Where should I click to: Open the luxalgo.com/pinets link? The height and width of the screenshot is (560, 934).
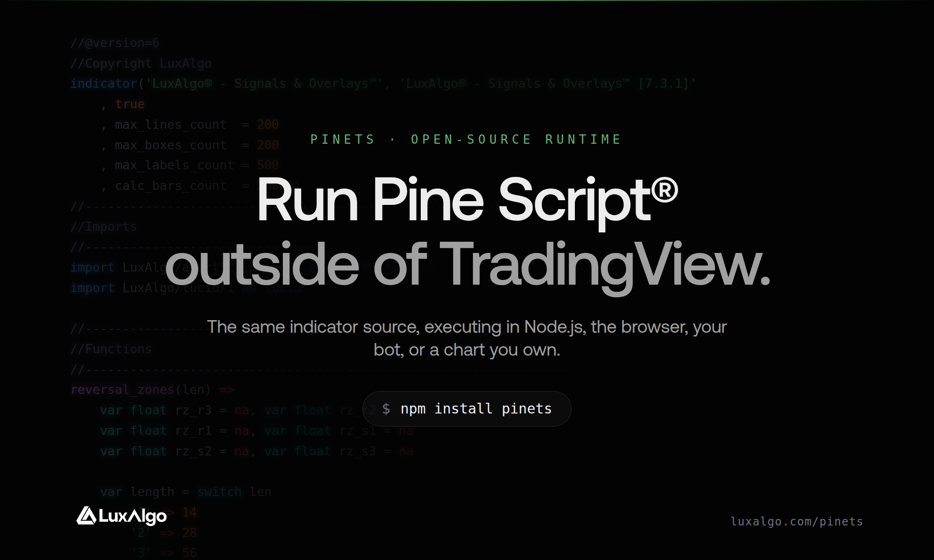click(x=797, y=521)
